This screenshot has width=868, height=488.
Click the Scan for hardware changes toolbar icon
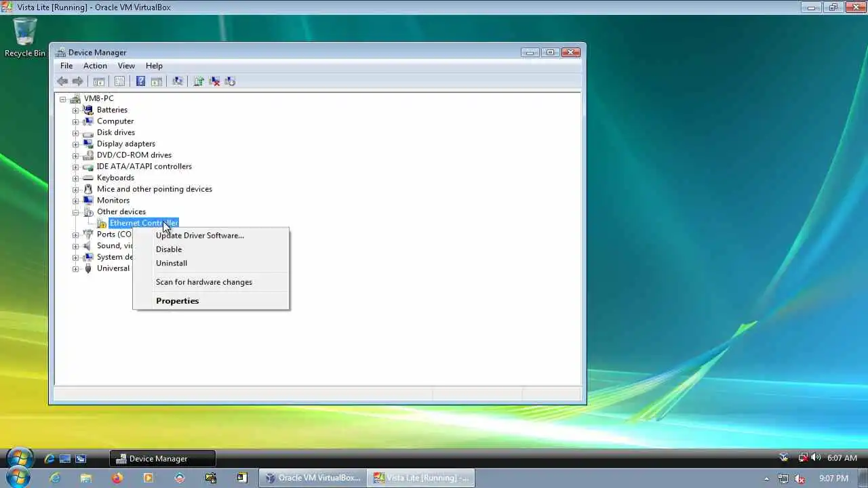click(178, 81)
